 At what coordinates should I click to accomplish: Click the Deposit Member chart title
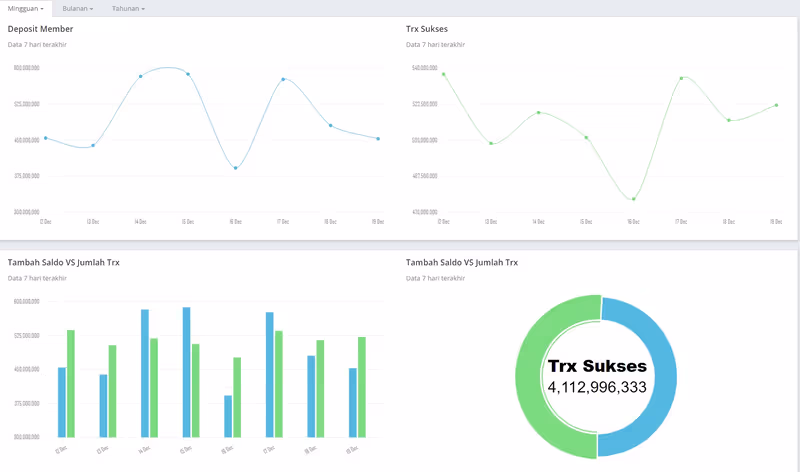(40, 29)
